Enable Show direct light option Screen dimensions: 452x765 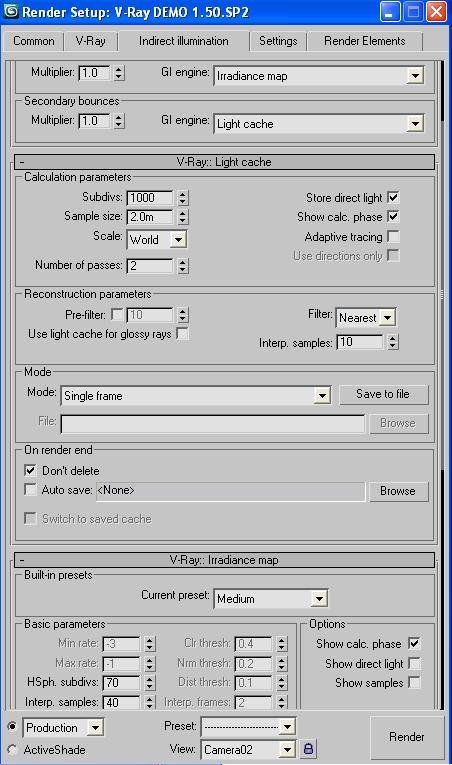[x=414, y=663]
